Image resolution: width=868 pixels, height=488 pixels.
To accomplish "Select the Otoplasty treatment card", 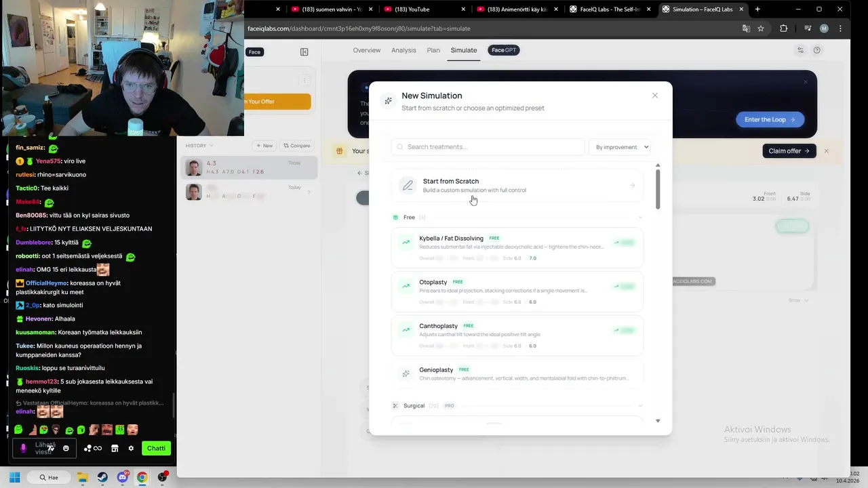I will [517, 291].
